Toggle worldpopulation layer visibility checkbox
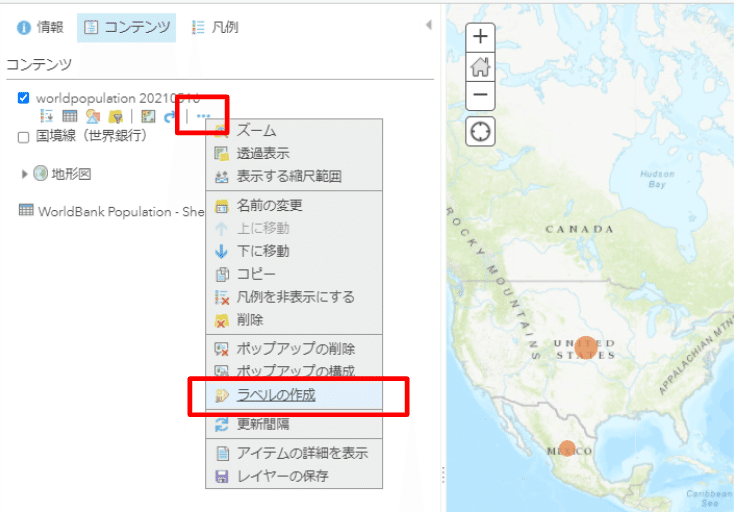This screenshot has width=736, height=512. pos(23,98)
